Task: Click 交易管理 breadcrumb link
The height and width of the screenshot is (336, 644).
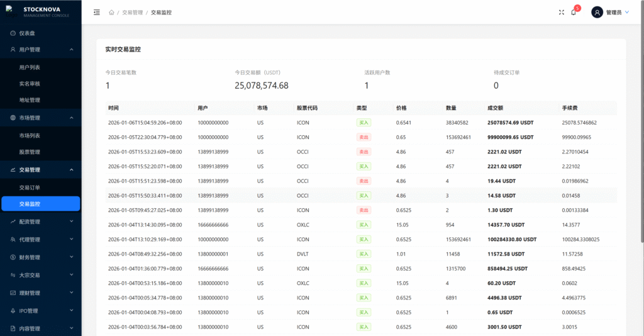Action: pos(133,13)
